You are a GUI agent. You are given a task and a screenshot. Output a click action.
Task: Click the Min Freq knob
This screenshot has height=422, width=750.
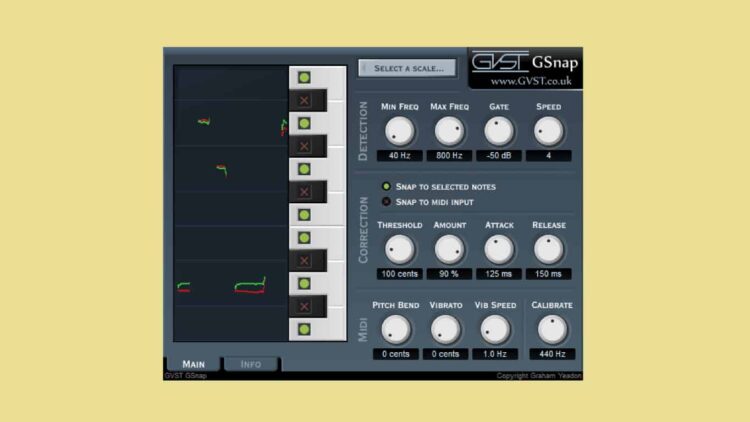coord(399,131)
